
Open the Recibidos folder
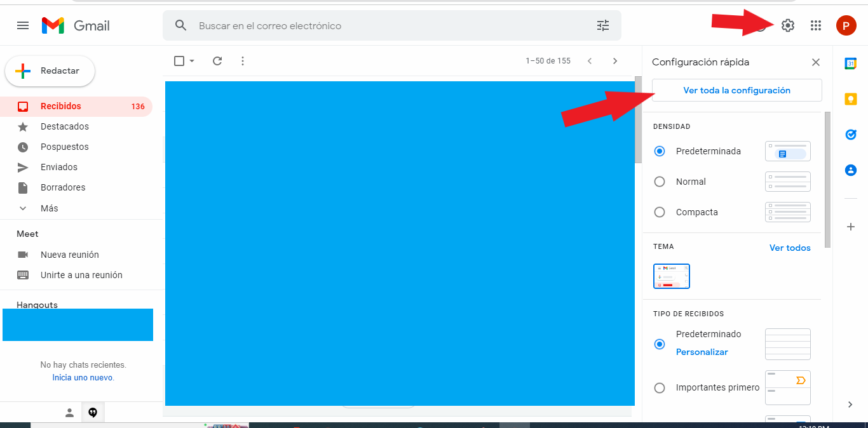pos(76,106)
